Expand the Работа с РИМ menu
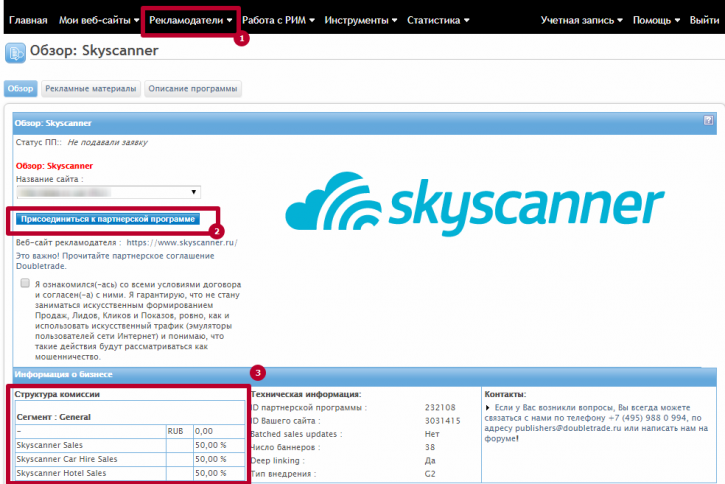The image size is (725, 484). tap(278, 20)
